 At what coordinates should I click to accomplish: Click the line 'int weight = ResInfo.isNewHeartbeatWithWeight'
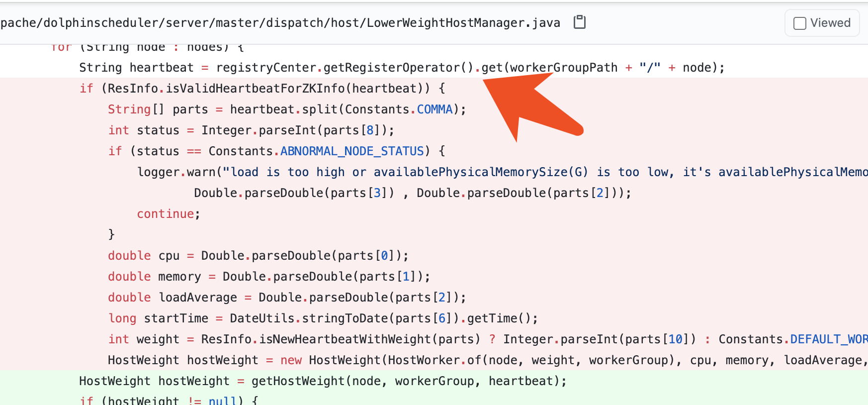tap(488, 339)
